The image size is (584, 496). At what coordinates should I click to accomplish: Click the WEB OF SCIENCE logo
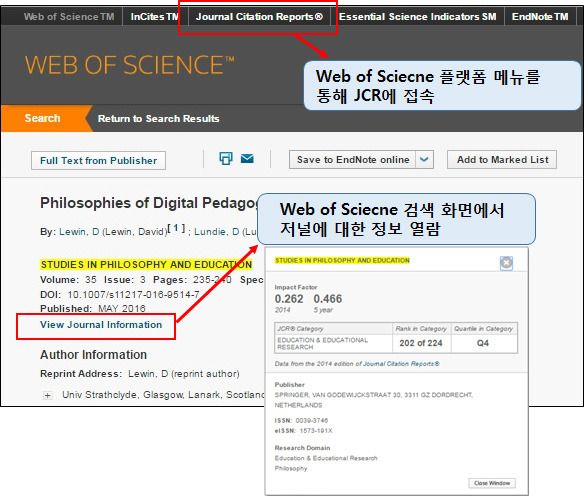click(x=129, y=65)
